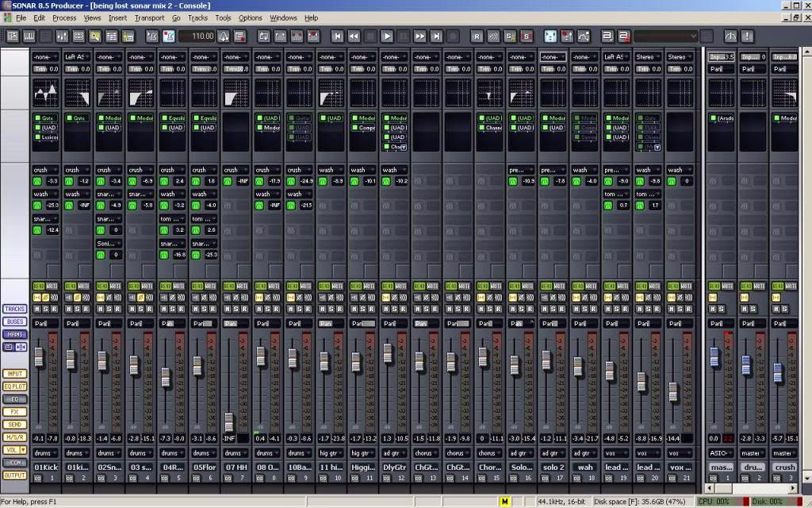
Task: Click the volume fader of 01Kick channel
Action: point(39,357)
